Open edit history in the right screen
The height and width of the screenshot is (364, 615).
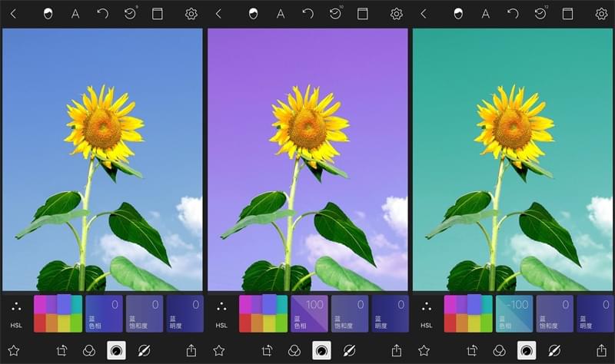[x=540, y=14]
